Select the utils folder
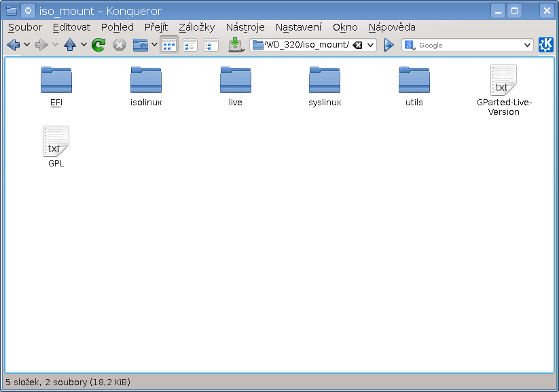Image resolution: width=559 pixels, height=392 pixels. click(414, 86)
